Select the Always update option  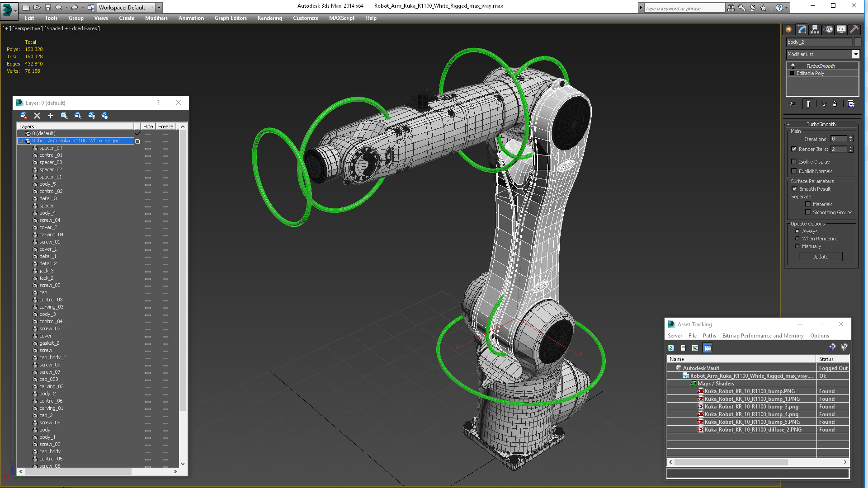797,231
